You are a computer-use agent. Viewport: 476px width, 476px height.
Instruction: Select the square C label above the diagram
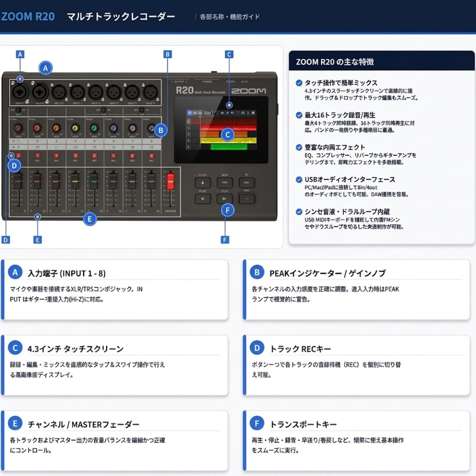click(x=229, y=54)
